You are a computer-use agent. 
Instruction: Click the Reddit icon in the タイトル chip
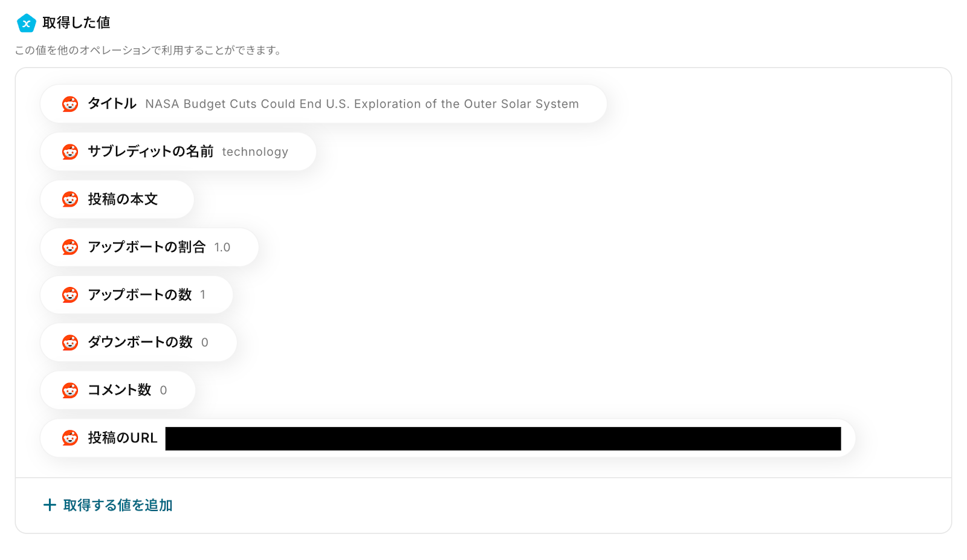(x=70, y=104)
